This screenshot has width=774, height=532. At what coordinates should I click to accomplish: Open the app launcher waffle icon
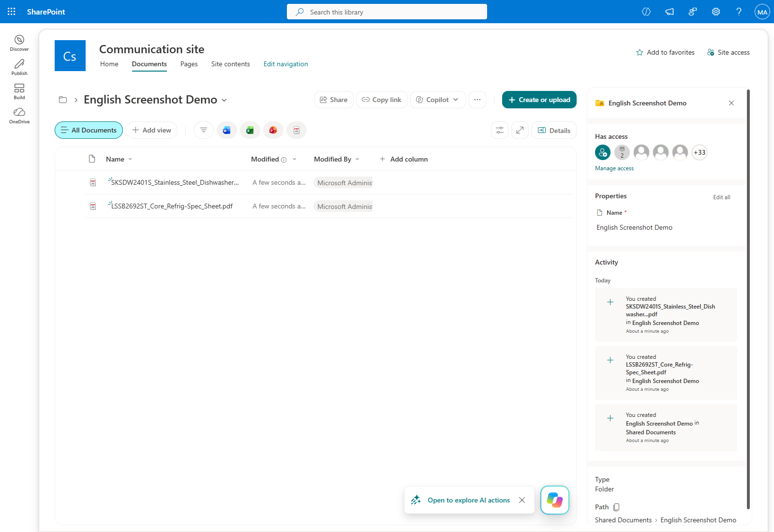pyautogui.click(x=12, y=12)
